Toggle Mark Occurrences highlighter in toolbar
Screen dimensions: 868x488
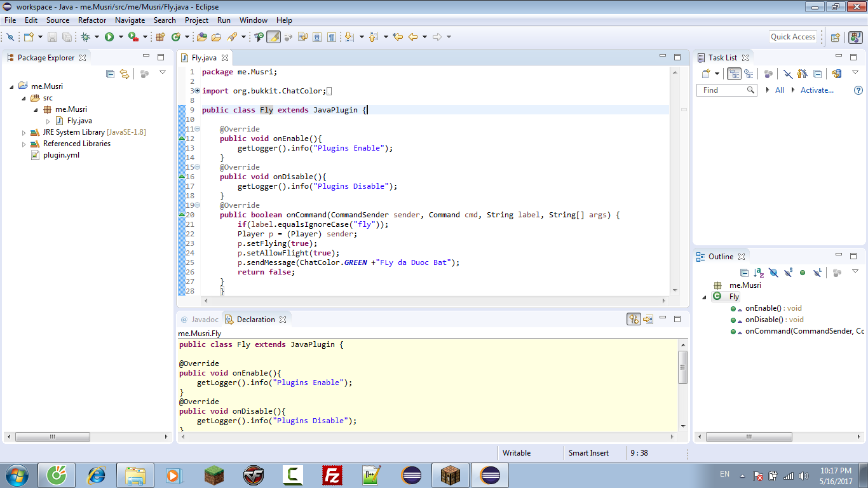coord(273,37)
